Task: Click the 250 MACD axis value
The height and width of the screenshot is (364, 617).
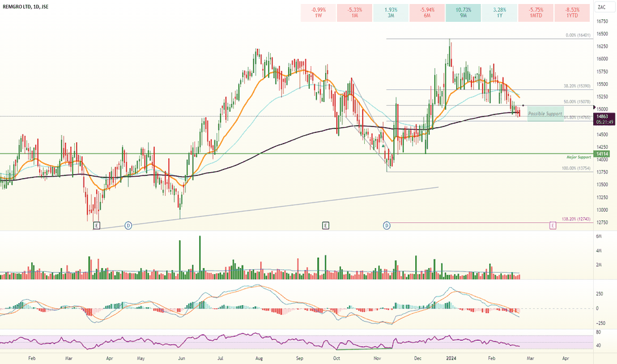Action: click(x=600, y=294)
